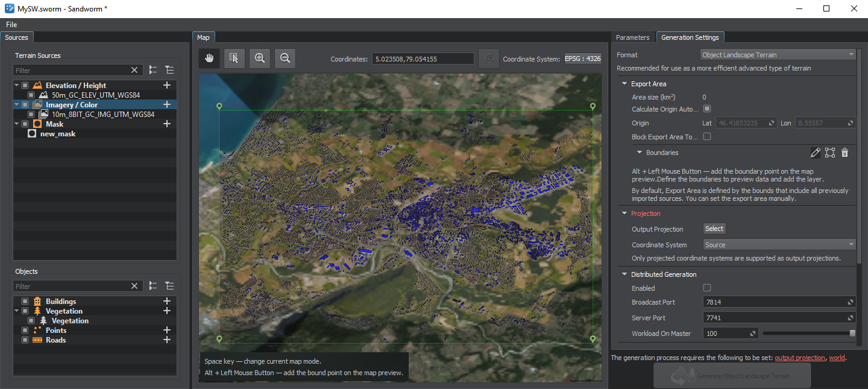Viewport: 868px width, 389px height.
Task: Toggle Block Export Area checkbox
Action: click(707, 137)
